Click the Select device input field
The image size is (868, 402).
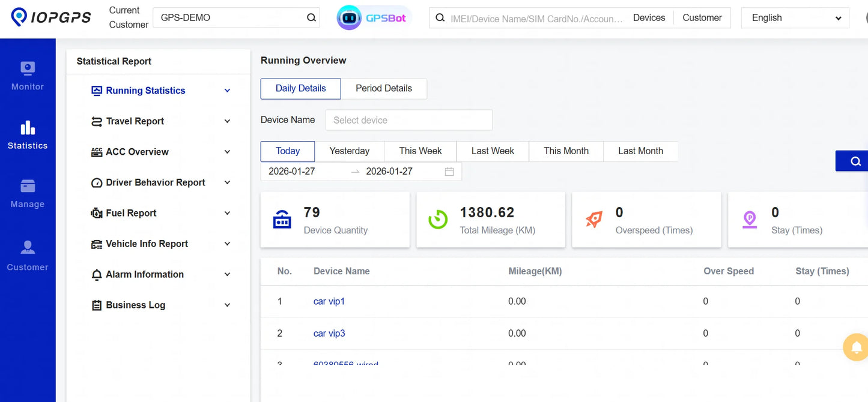(409, 120)
